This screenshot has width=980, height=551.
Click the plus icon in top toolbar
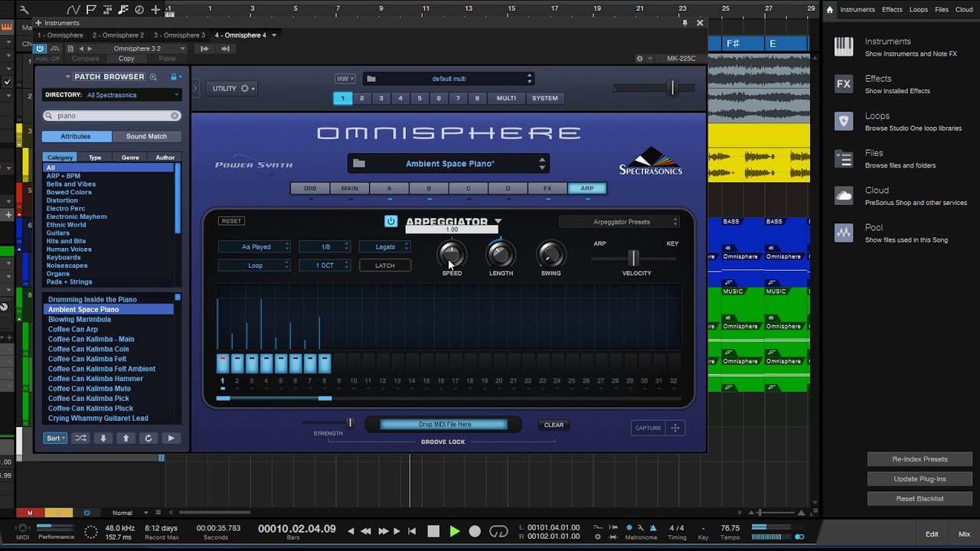pyautogui.click(x=155, y=9)
